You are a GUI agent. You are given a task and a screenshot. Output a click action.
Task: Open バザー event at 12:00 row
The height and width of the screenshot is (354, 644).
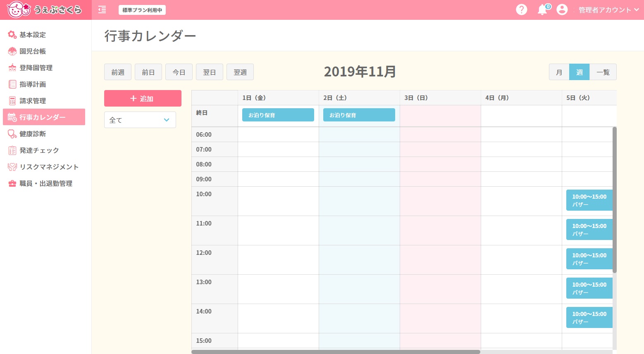tap(589, 259)
